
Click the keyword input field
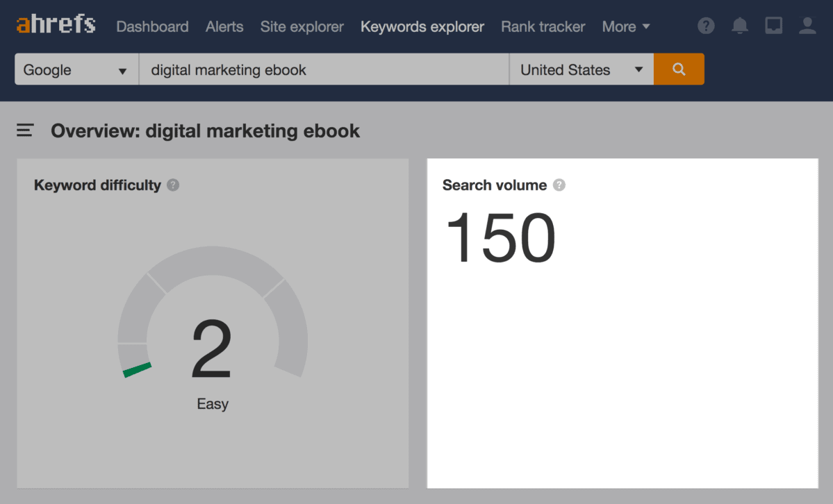[324, 69]
